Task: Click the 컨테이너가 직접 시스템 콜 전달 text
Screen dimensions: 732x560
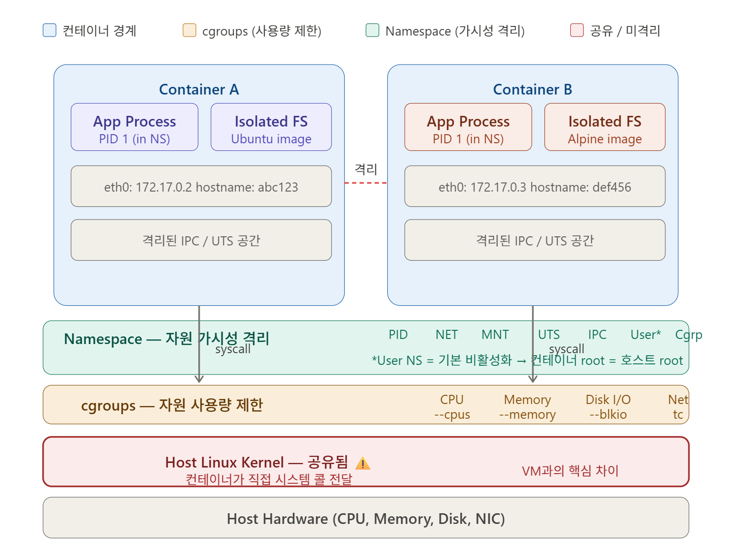Action: click(x=268, y=479)
